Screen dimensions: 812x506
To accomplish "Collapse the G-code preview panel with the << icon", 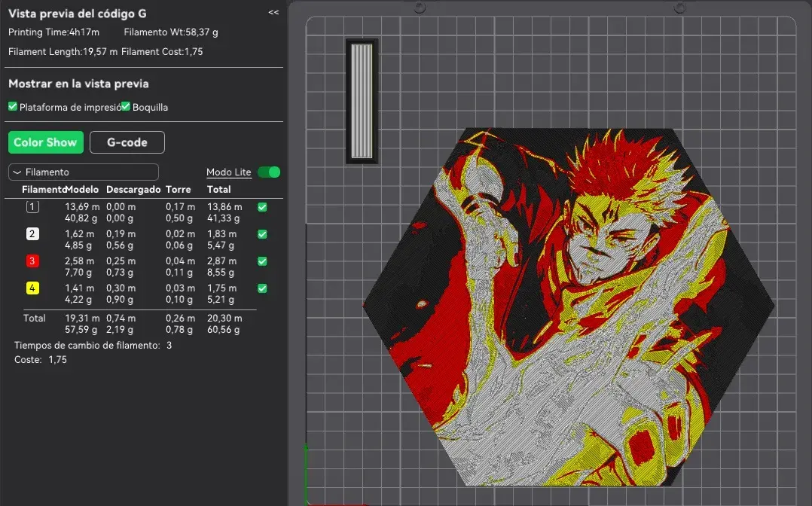I will [273, 13].
